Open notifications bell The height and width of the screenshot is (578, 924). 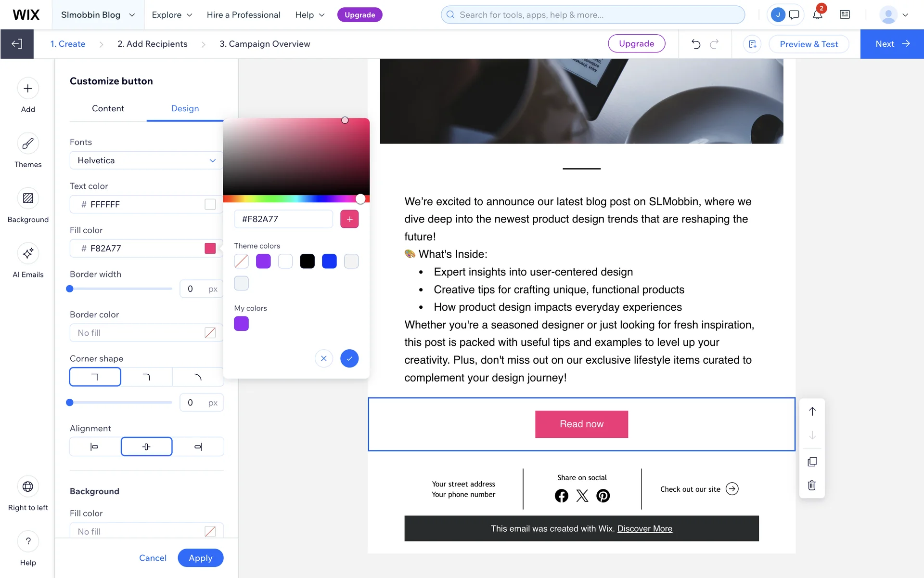[x=817, y=14]
